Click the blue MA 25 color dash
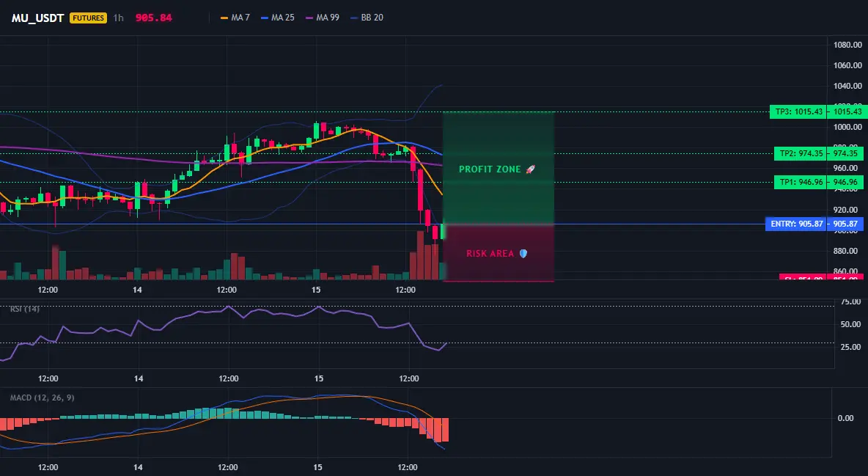 coord(265,18)
